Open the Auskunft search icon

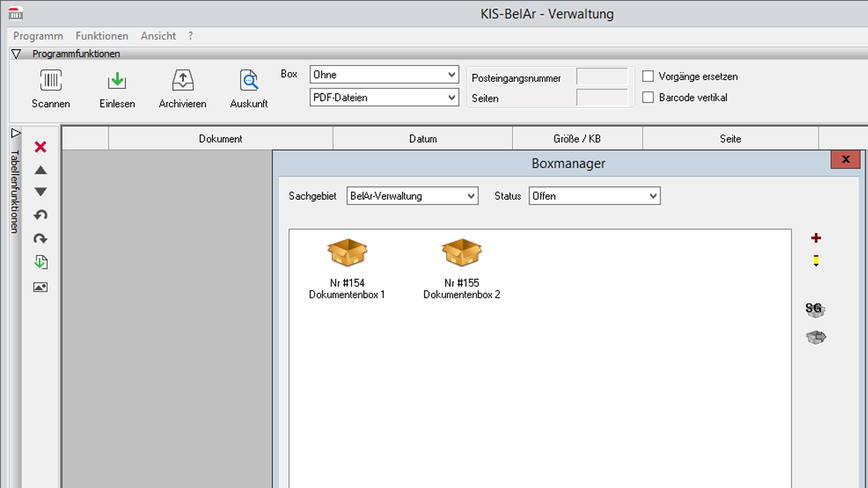click(x=249, y=81)
